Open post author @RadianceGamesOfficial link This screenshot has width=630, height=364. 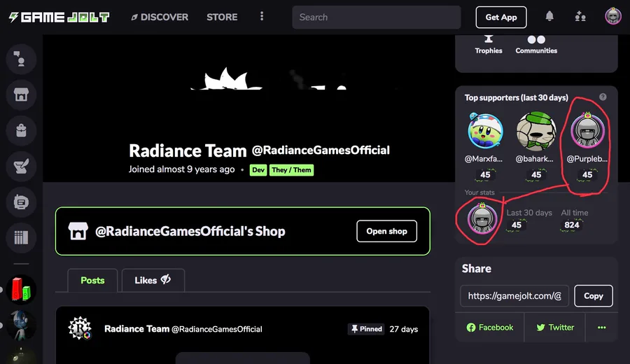click(217, 329)
